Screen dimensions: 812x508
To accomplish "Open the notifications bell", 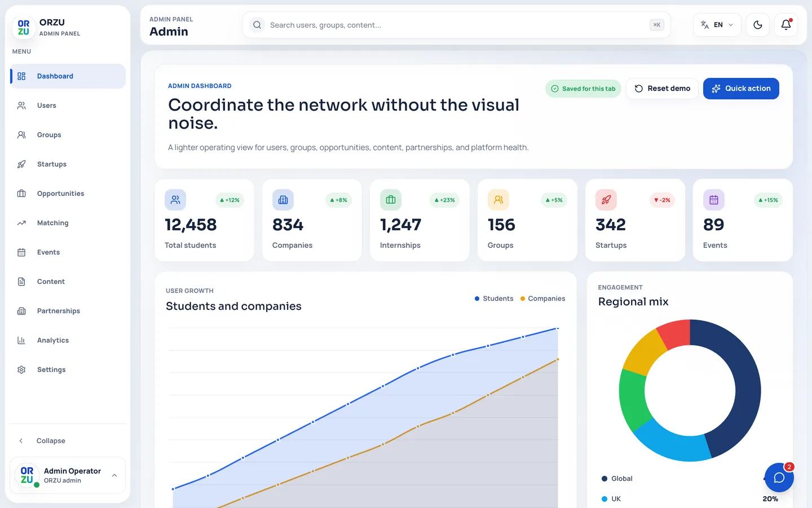I will tap(786, 25).
